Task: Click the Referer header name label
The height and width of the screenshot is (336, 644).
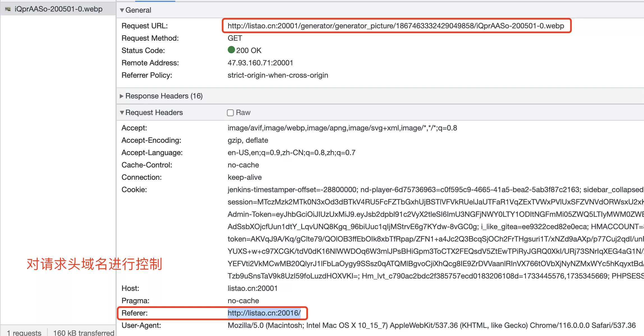Action: tap(134, 313)
